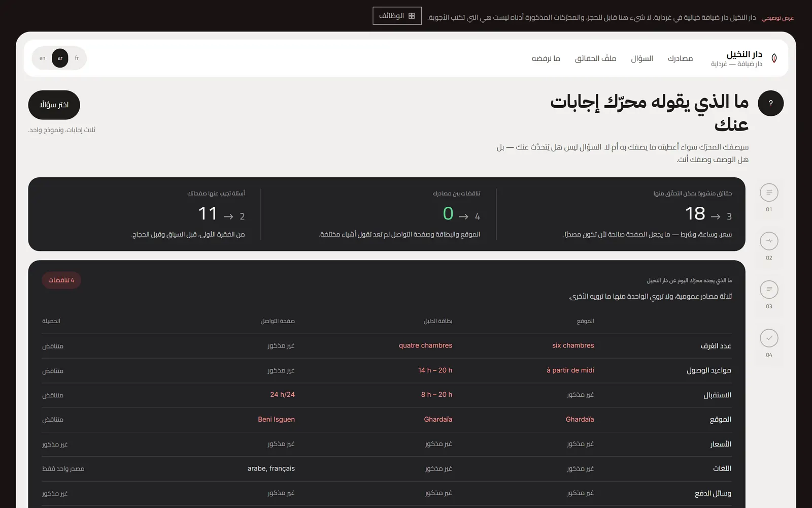Select the ar language option
This screenshot has width=812, height=508.
pos(60,58)
